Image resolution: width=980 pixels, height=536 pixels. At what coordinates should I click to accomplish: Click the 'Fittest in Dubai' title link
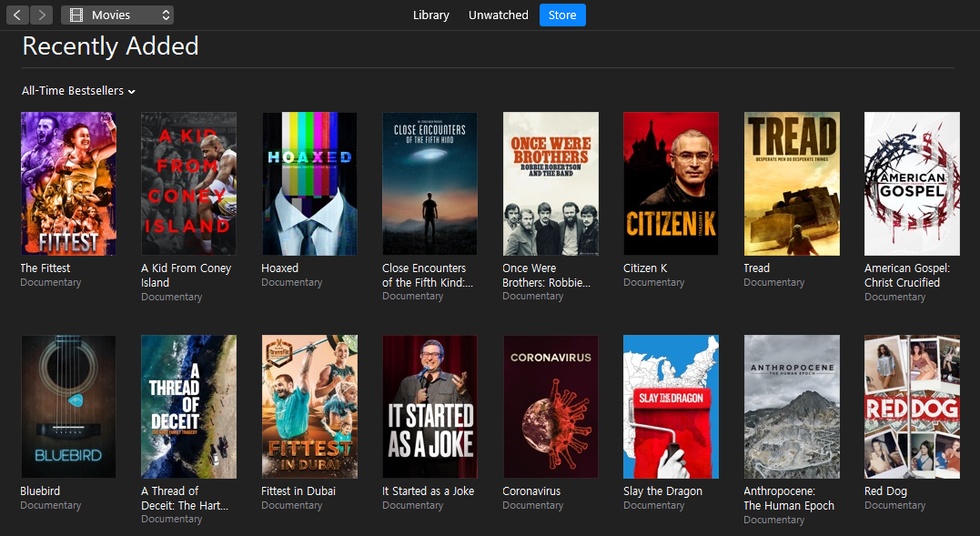coord(298,491)
